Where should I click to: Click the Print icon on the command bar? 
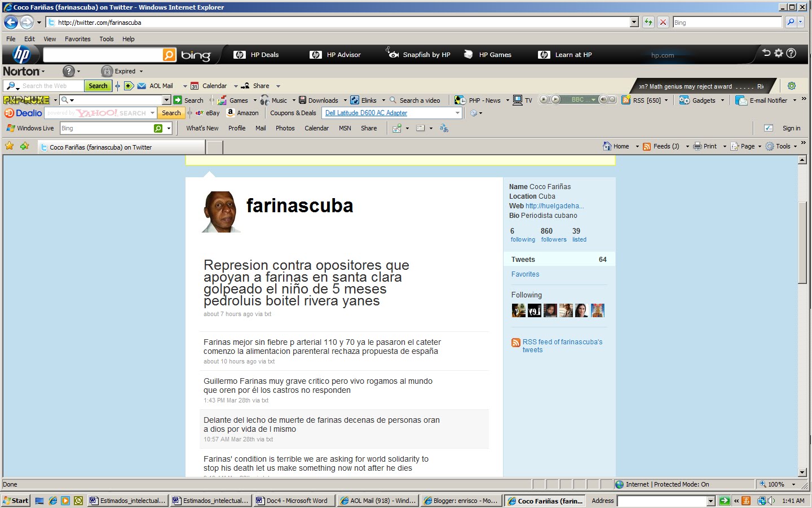(698, 146)
